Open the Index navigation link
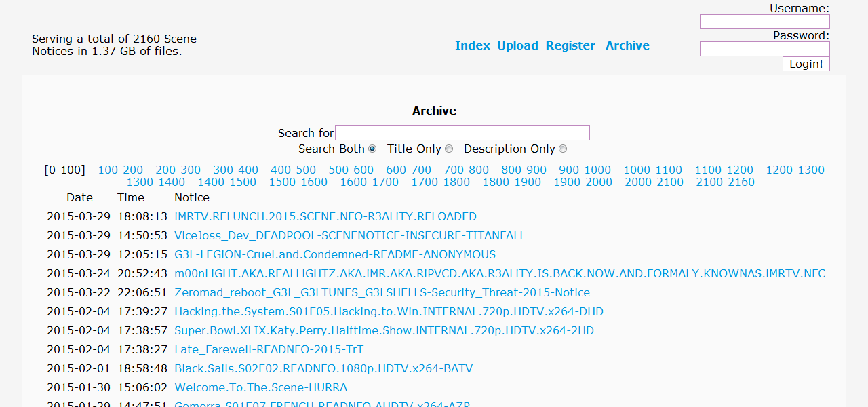 473,45
